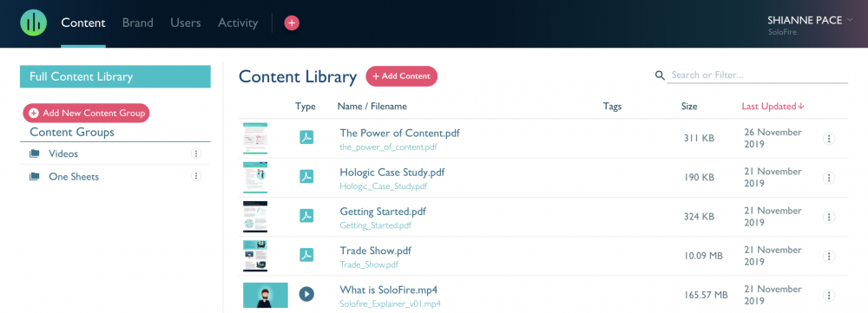
Task: Open What is SoloFire.mp4 title
Action: click(x=389, y=290)
